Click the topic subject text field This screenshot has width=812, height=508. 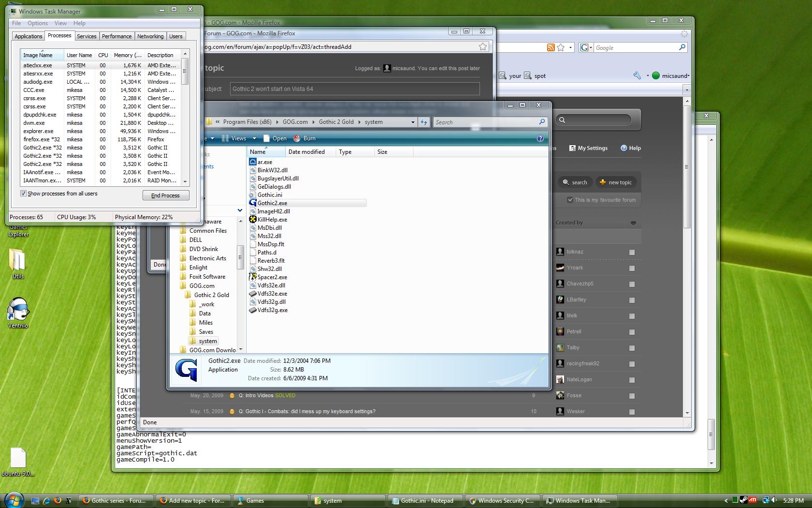pos(355,89)
